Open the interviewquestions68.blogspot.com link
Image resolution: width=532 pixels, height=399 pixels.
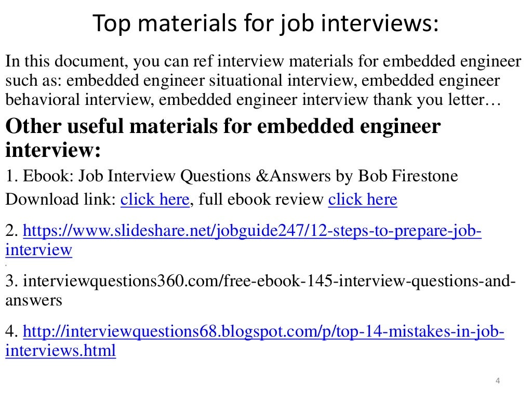(263, 331)
